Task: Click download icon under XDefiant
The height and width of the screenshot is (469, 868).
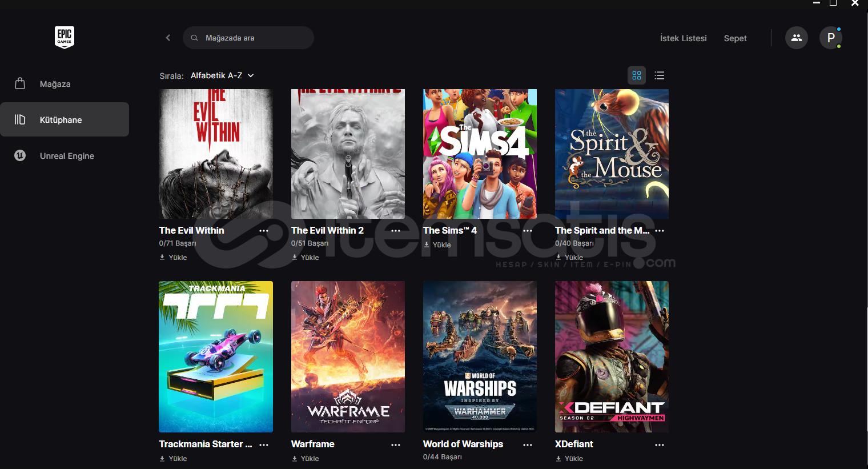Action: coord(558,459)
